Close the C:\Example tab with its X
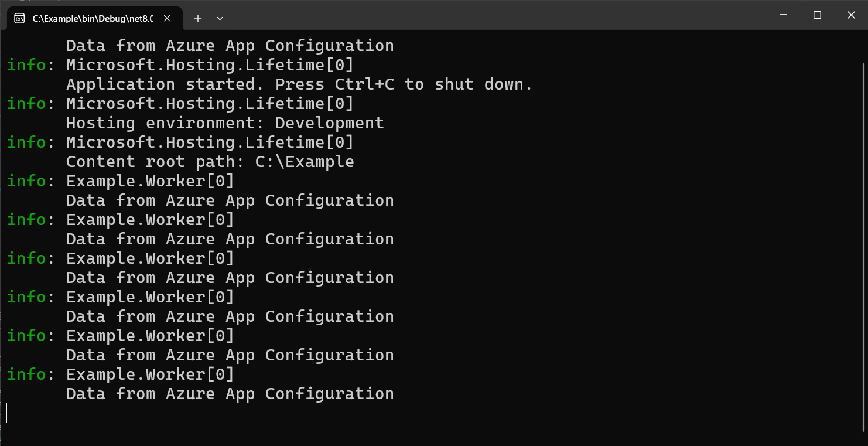Screen dimensions: 868x446 coord(167,18)
